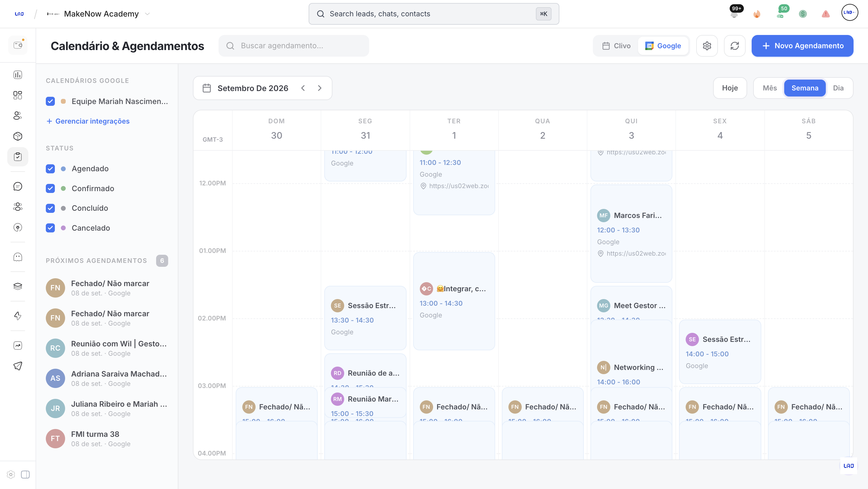Open the bar chart analytics sidebar icon
Image resolution: width=868 pixels, height=489 pixels.
tap(18, 75)
